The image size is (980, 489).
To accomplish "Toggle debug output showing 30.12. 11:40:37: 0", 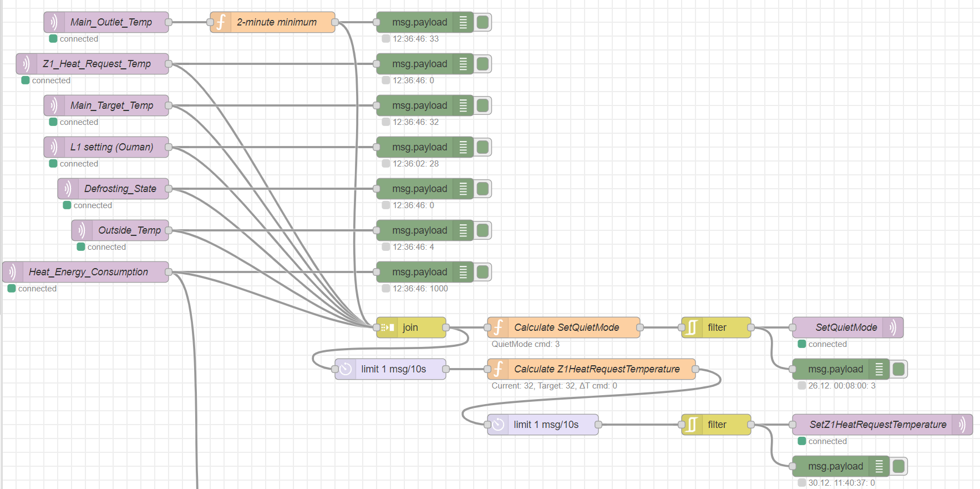I will coord(899,466).
